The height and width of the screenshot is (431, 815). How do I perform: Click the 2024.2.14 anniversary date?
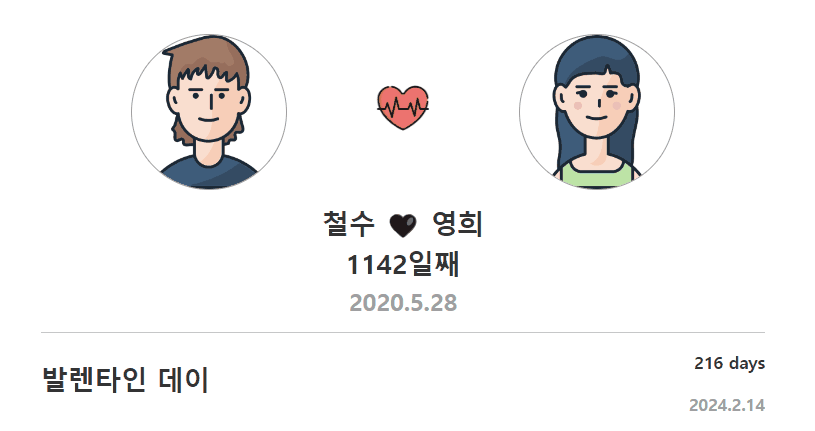point(727,405)
